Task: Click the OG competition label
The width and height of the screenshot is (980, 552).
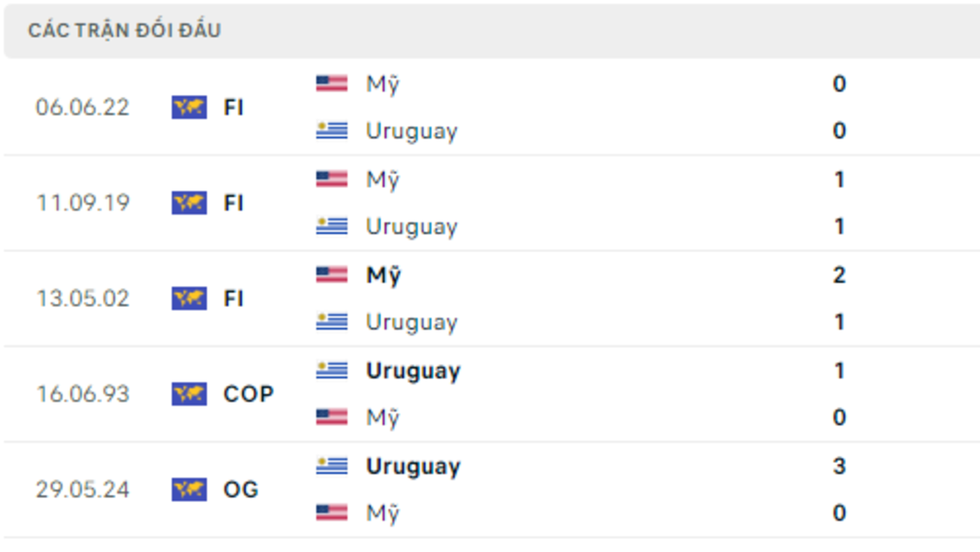Action: [241, 489]
